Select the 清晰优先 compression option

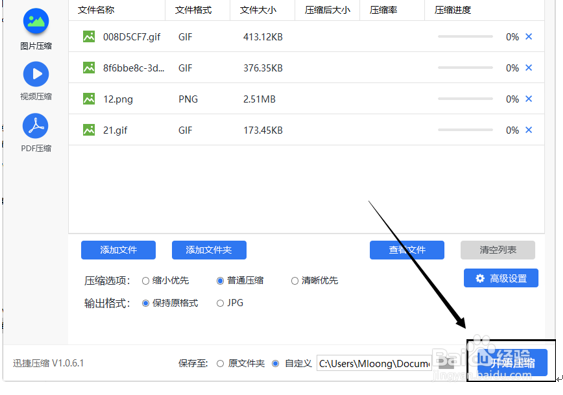point(315,280)
